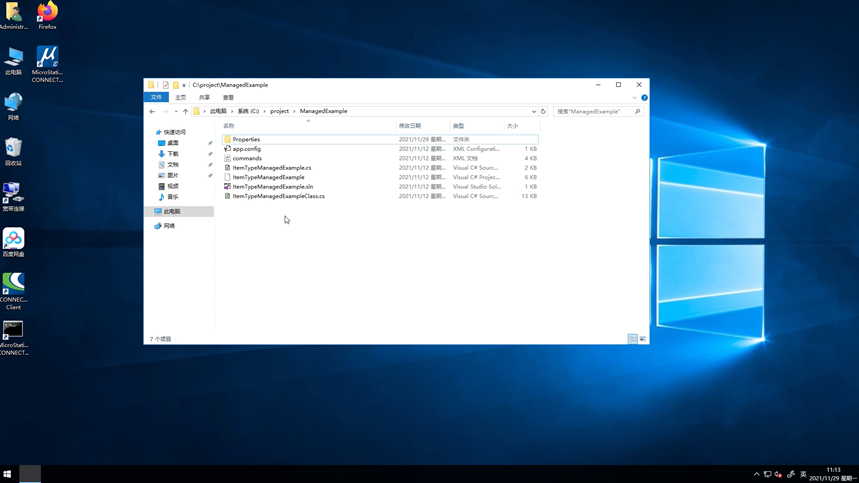Viewport: 859px width, 483px height.
Task: Click 系统 (C:) in the address breadcrumb
Action: click(248, 111)
